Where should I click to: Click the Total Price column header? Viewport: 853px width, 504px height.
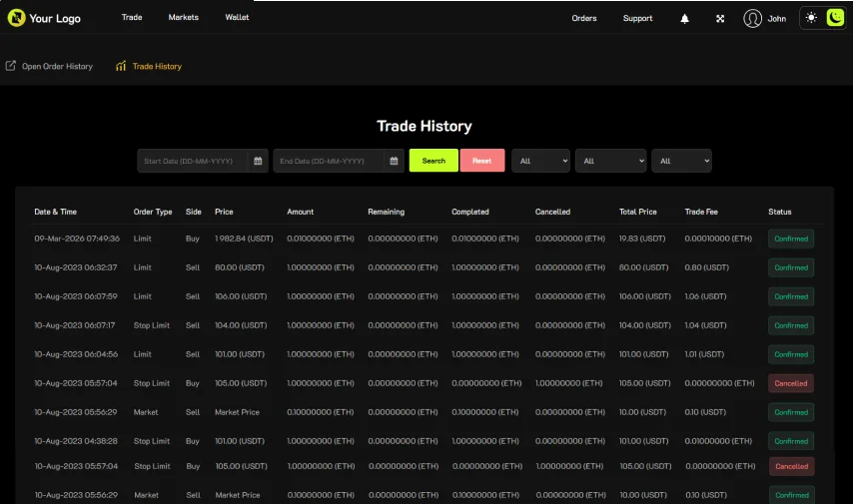pos(637,212)
